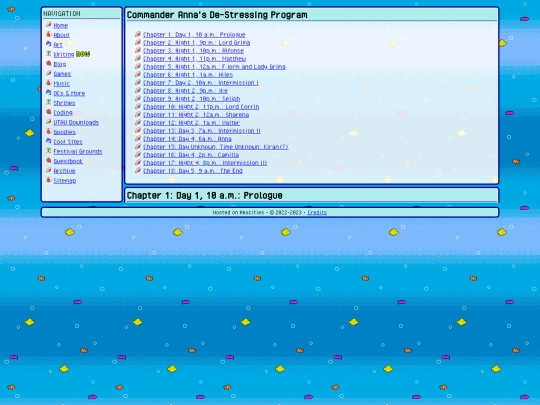
Task: Open Chapter 4: Matthew link
Action: (x=195, y=59)
